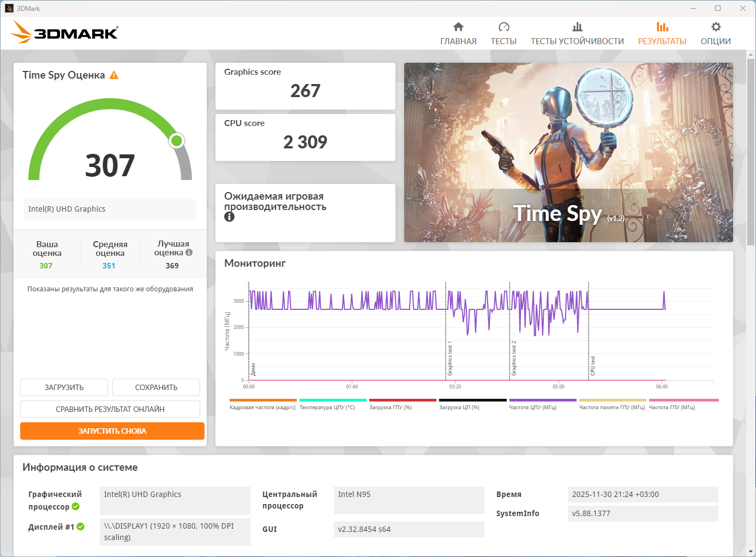The image size is (756, 557).
Task: Click the green checkmark next to Дисплей #1
Action: 81,526
